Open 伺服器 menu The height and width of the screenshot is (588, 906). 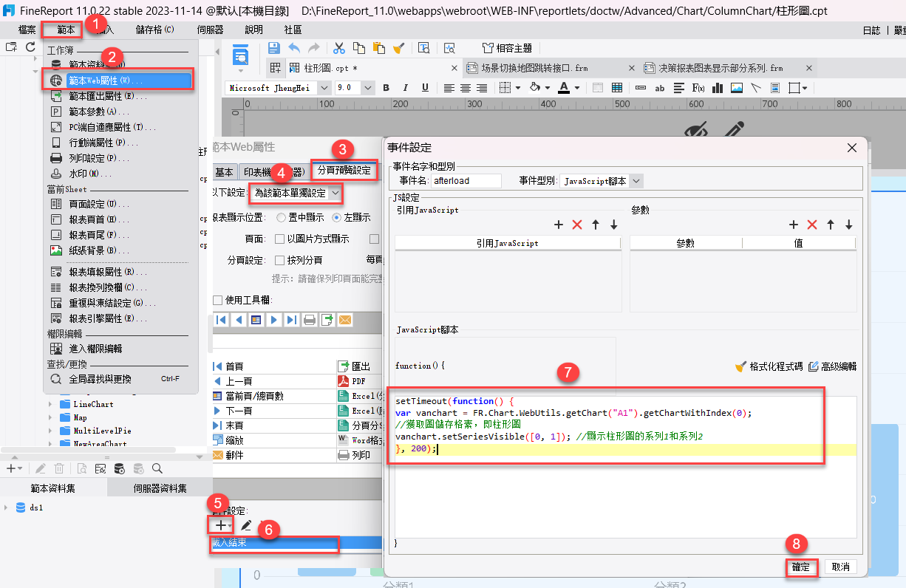(x=211, y=30)
